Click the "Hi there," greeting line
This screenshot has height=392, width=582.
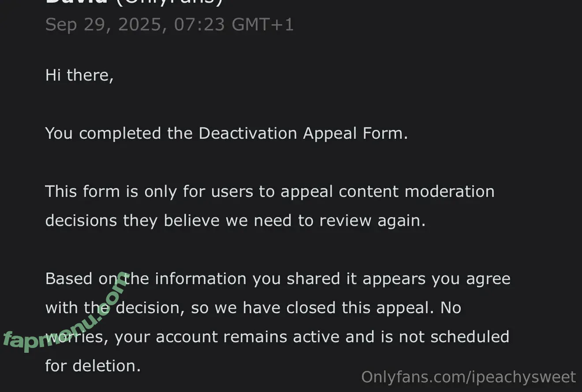pos(79,75)
